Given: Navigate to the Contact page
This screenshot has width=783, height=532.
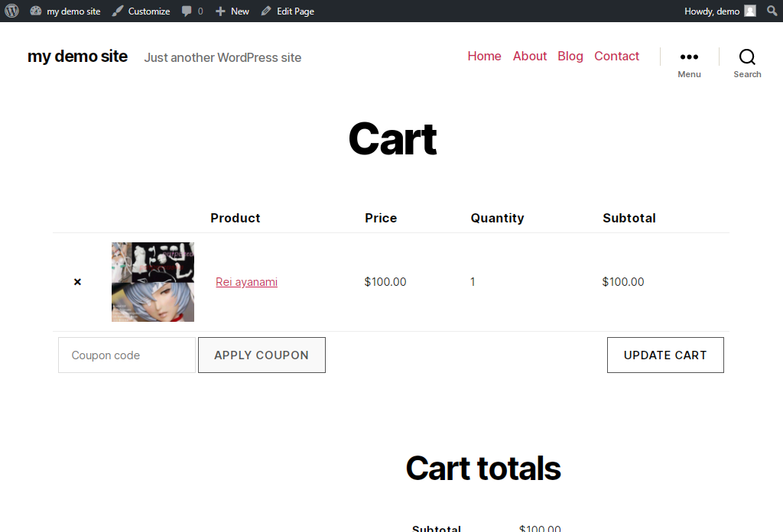Looking at the screenshot, I should click(x=617, y=56).
